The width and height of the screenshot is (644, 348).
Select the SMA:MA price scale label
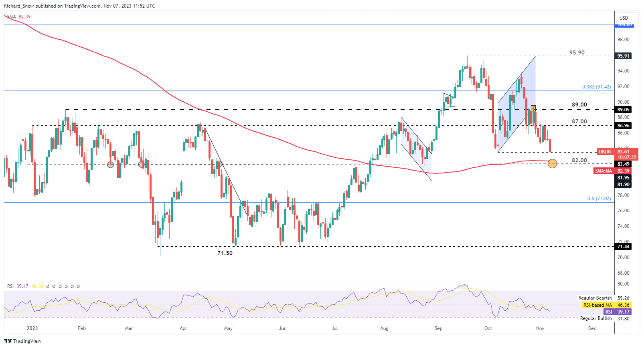pyautogui.click(x=603, y=171)
